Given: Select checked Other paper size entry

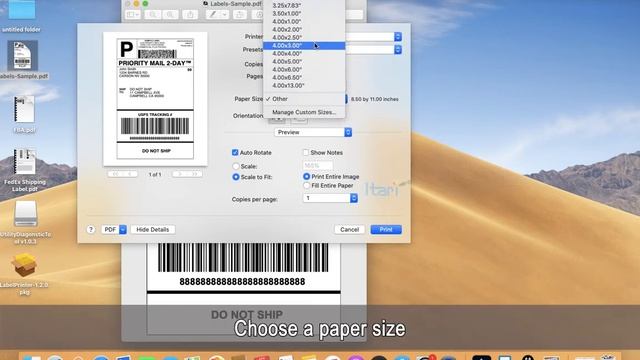Looking at the screenshot, I should 304,99.
